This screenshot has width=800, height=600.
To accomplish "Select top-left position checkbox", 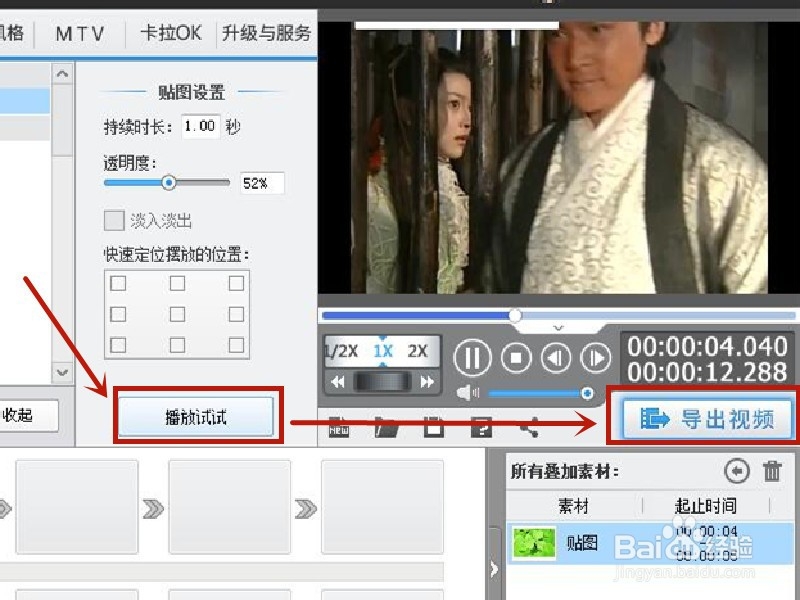I will click(x=118, y=283).
